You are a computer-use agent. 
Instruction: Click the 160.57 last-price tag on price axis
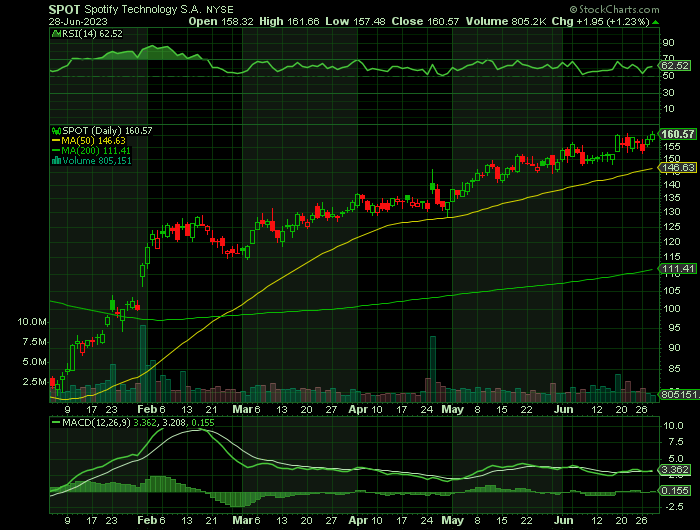[678, 134]
